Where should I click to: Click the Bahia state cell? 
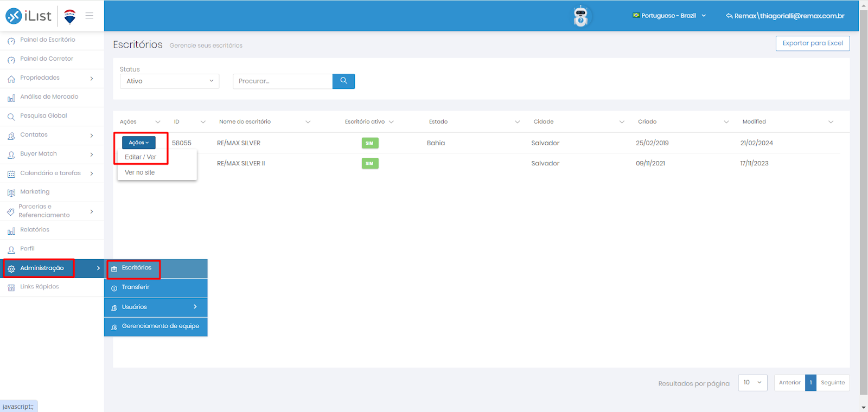tap(436, 143)
